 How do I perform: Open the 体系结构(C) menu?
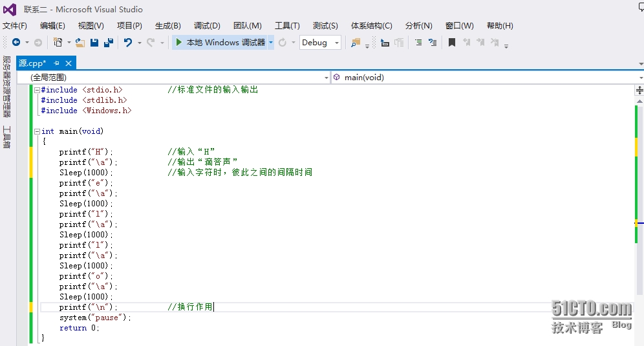372,26
